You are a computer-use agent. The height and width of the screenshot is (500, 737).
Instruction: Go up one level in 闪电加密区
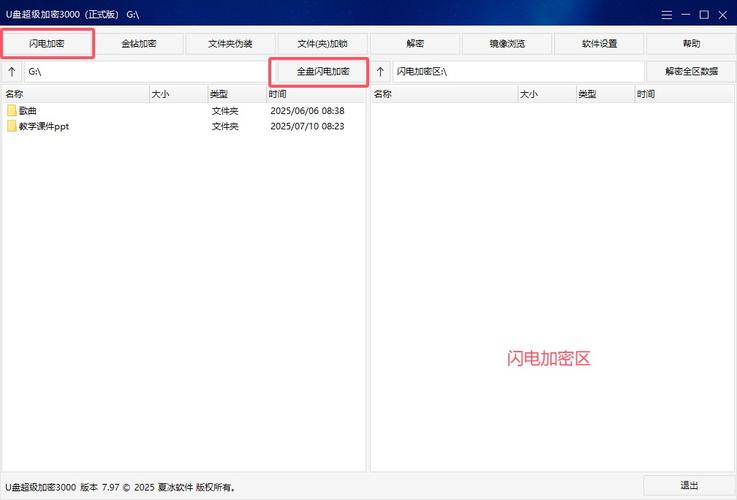tap(381, 71)
